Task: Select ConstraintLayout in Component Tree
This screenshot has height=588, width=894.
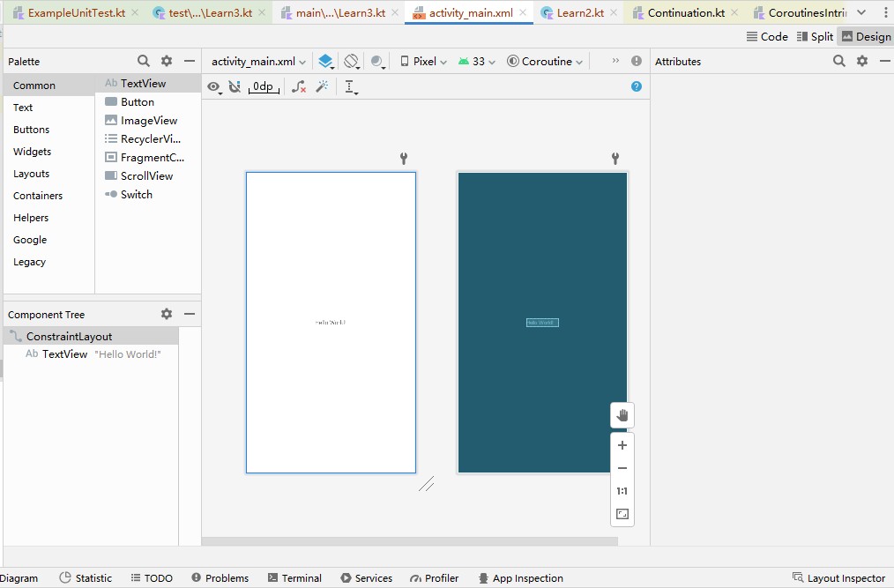Action: point(91,337)
